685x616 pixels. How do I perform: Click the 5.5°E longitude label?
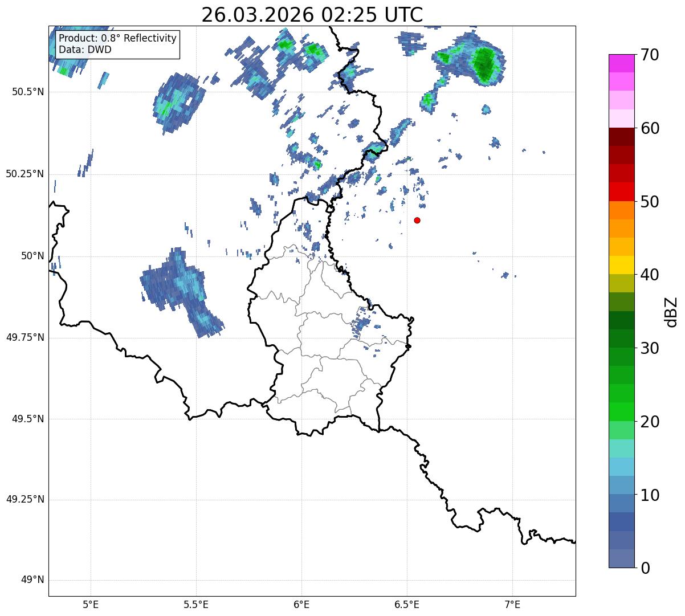click(x=196, y=605)
